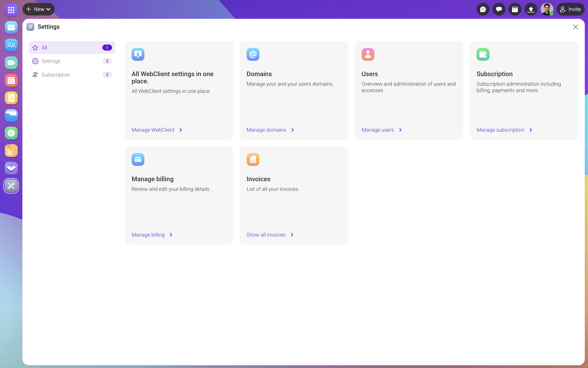Open the calendar icon in top bar
This screenshot has width=588, height=368.
click(x=515, y=9)
